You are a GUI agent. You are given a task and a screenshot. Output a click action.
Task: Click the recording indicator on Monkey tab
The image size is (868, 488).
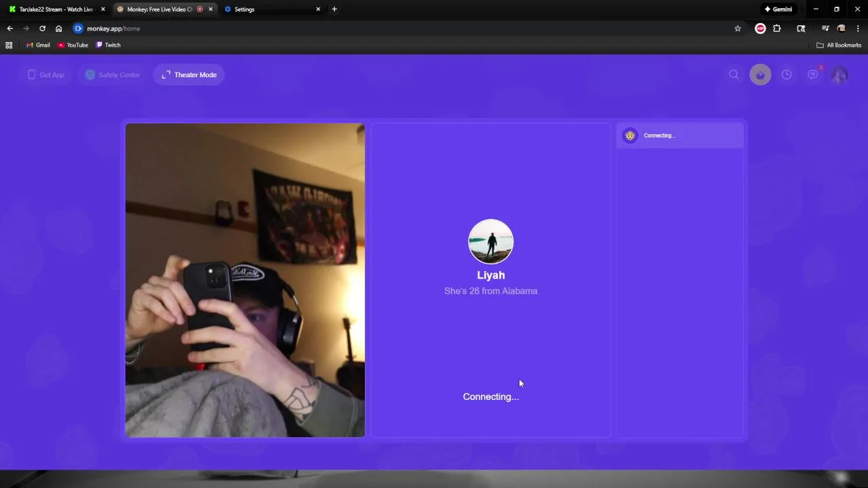(199, 9)
